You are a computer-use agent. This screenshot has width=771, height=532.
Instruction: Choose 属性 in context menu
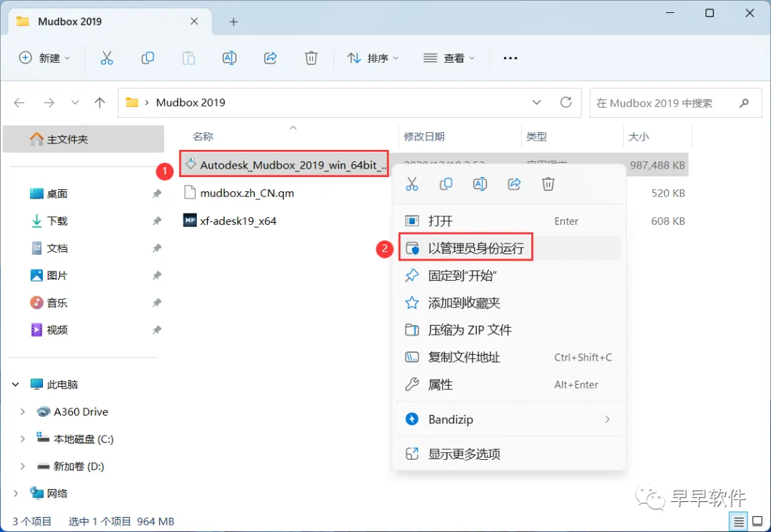click(509, 384)
